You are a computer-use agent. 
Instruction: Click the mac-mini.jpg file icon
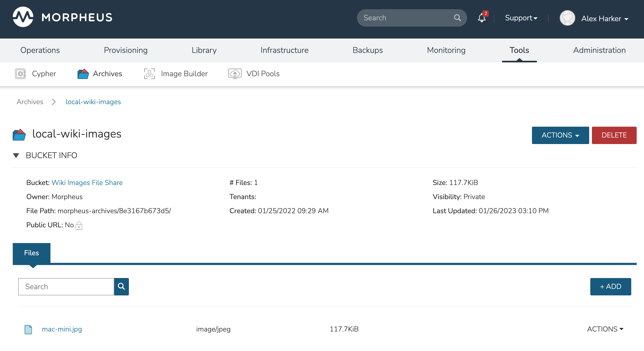(28, 329)
